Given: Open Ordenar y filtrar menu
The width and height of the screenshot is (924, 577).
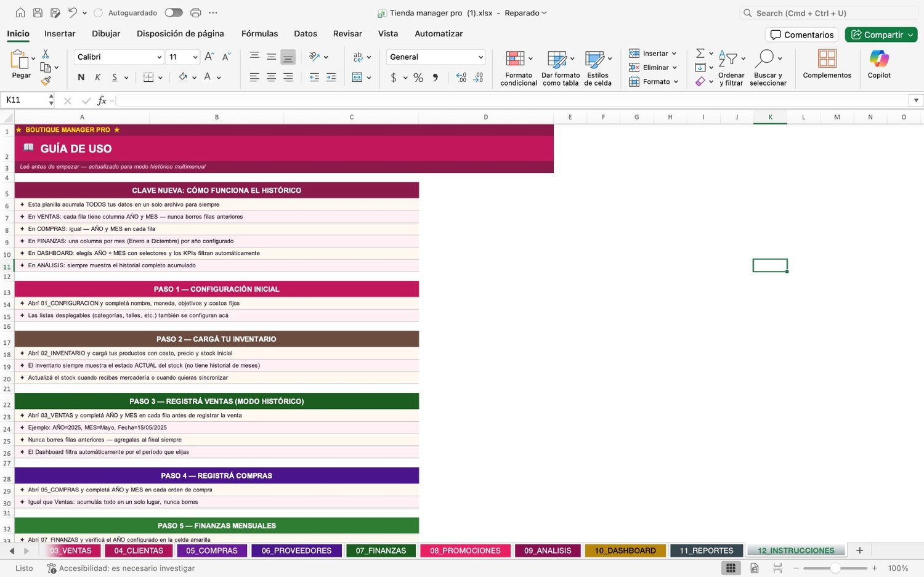Looking at the screenshot, I should tap(731, 68).
